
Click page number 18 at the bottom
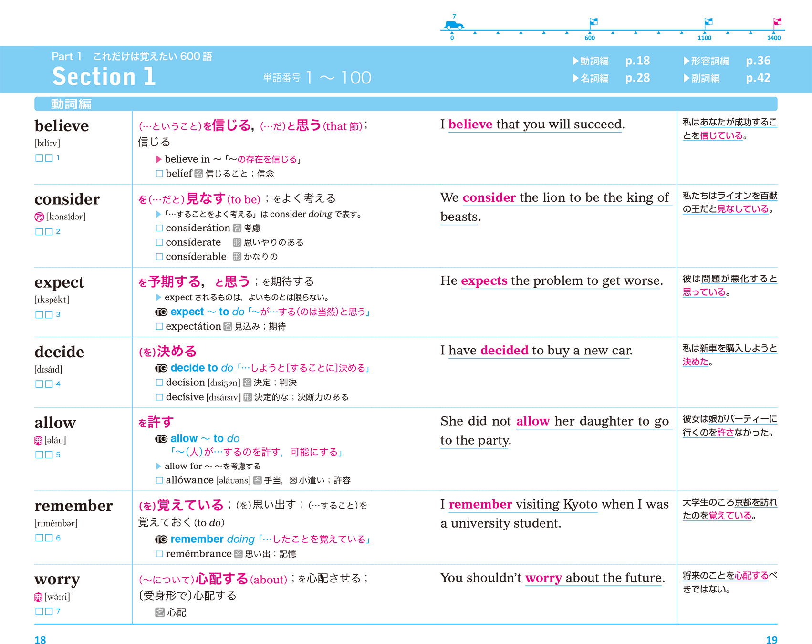[x=40, y=640]
